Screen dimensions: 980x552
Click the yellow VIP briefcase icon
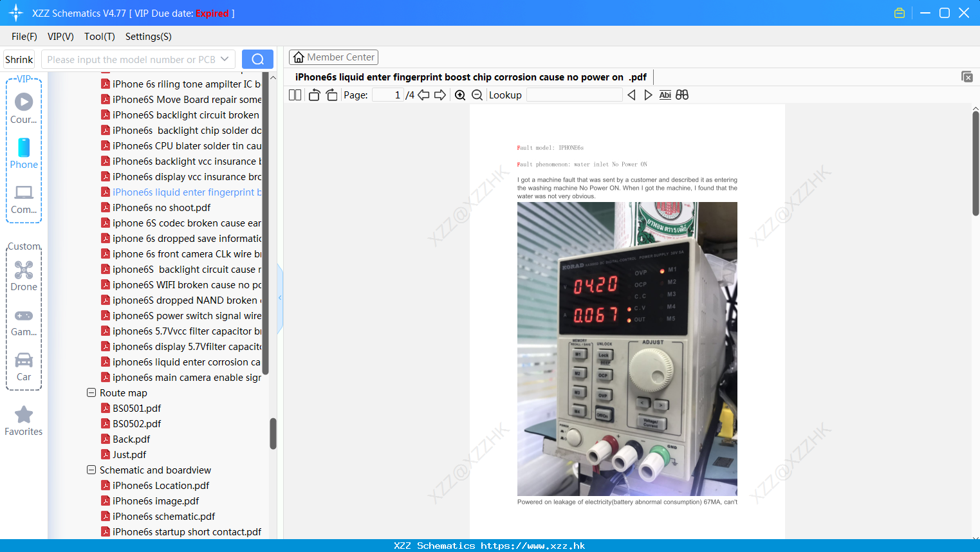[x=900, y=13]
